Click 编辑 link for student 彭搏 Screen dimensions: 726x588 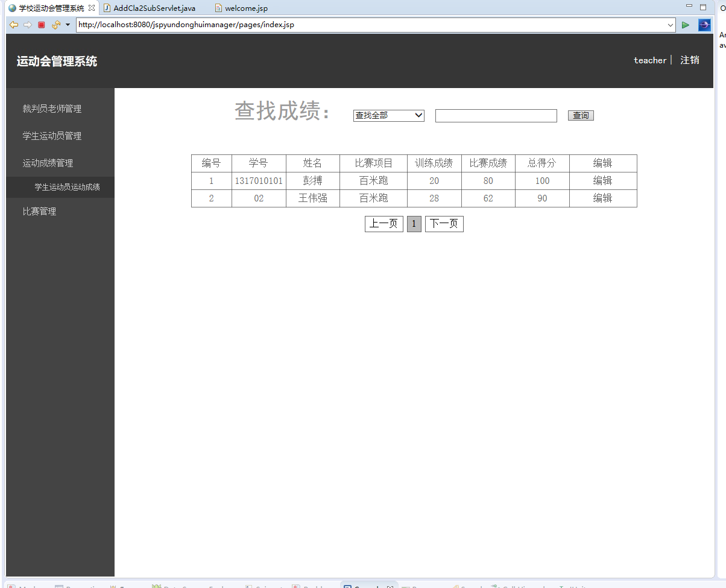[603, 180]
